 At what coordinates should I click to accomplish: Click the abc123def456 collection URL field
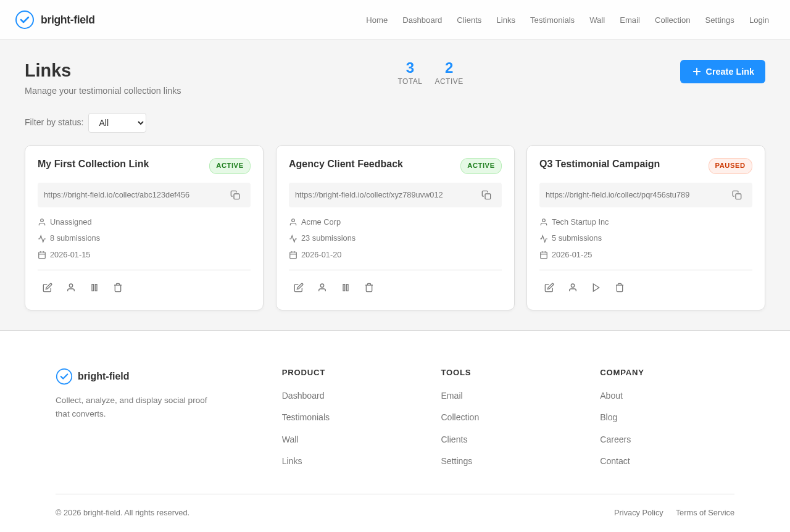click(144, 195)
